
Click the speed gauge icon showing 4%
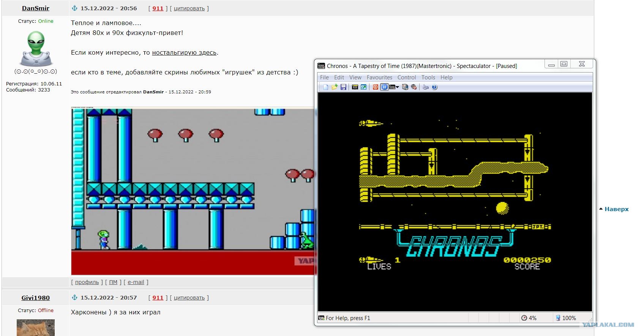(x=524, y=318)
